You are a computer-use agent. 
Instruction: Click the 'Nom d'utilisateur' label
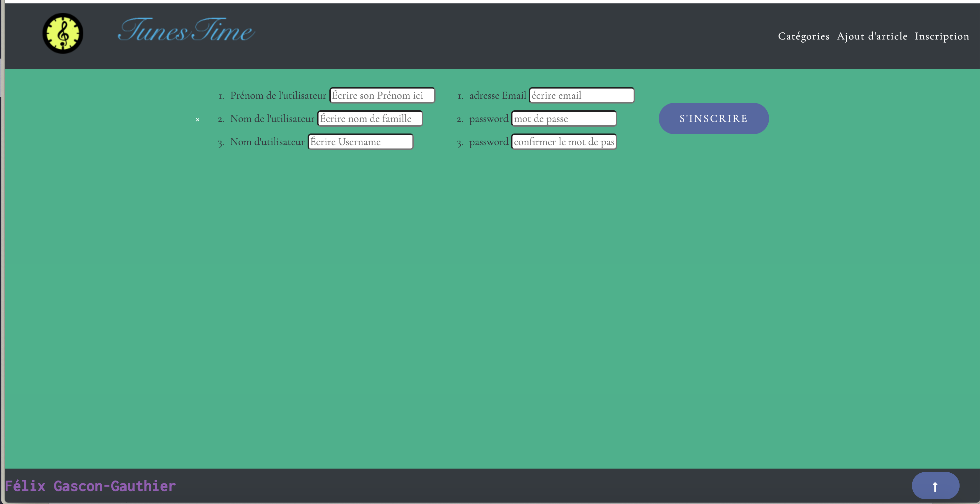[267, 142]
